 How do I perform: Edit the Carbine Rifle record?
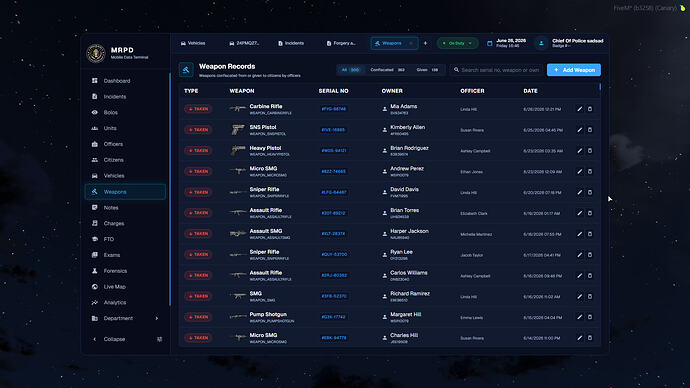coord(580,109)
